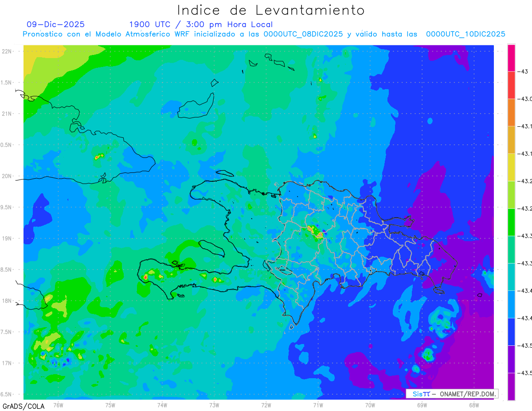Click the bright yellow color bar segment
This screenshot has width=532, height=411.
[511, 167]
